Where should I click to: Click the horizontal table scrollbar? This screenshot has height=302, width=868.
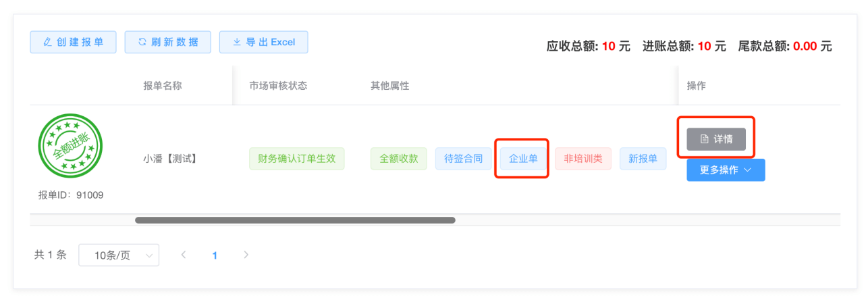tap(295, 220)
